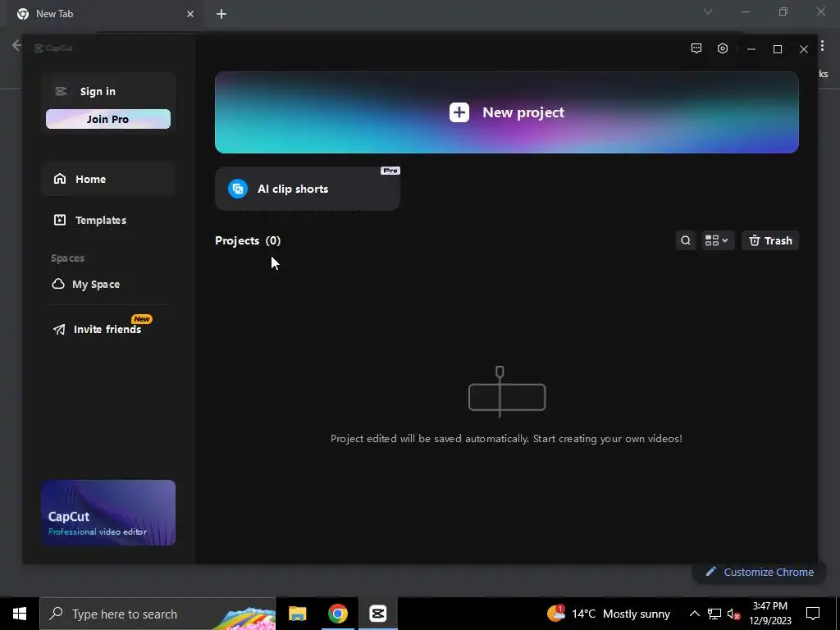Select the New Tab Chrome tab

point(104,14)
